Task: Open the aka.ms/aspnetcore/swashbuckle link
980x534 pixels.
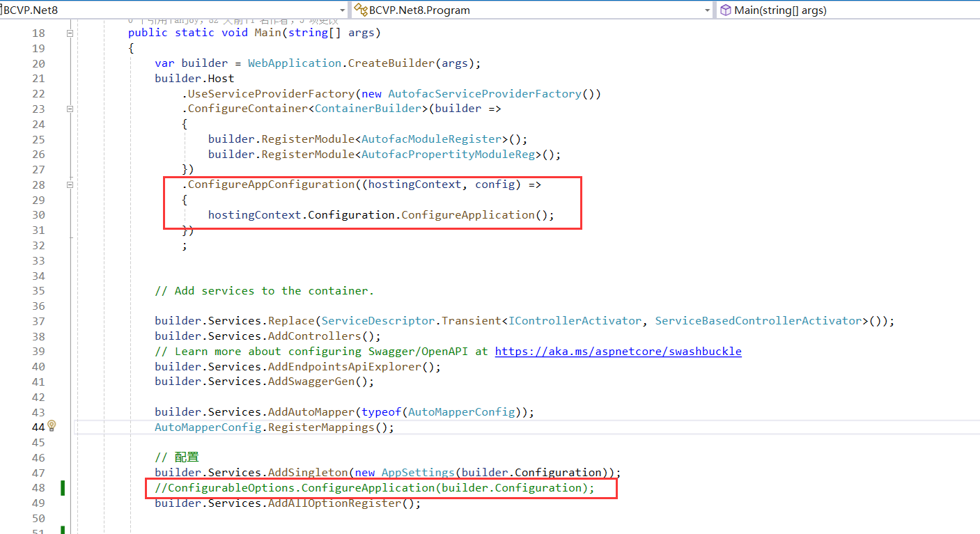Action: pos(618,351)
